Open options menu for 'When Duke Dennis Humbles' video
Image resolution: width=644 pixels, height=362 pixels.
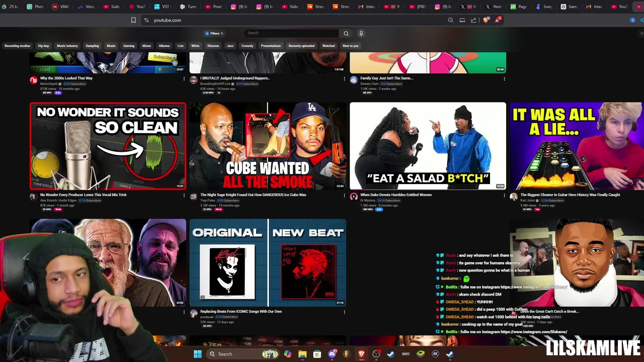point(504,195)
